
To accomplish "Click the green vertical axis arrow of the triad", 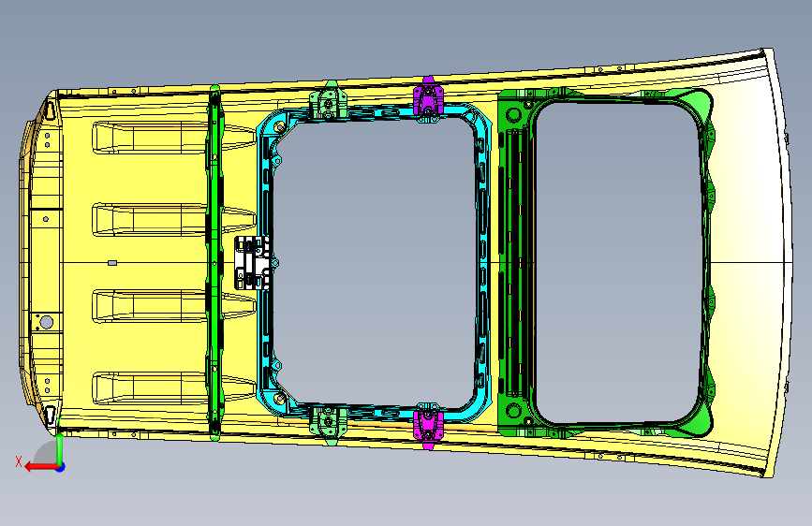I will tap(60, 449).
